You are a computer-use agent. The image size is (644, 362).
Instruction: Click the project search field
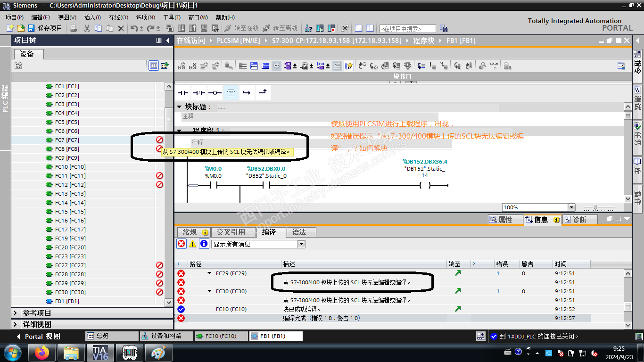408,29
